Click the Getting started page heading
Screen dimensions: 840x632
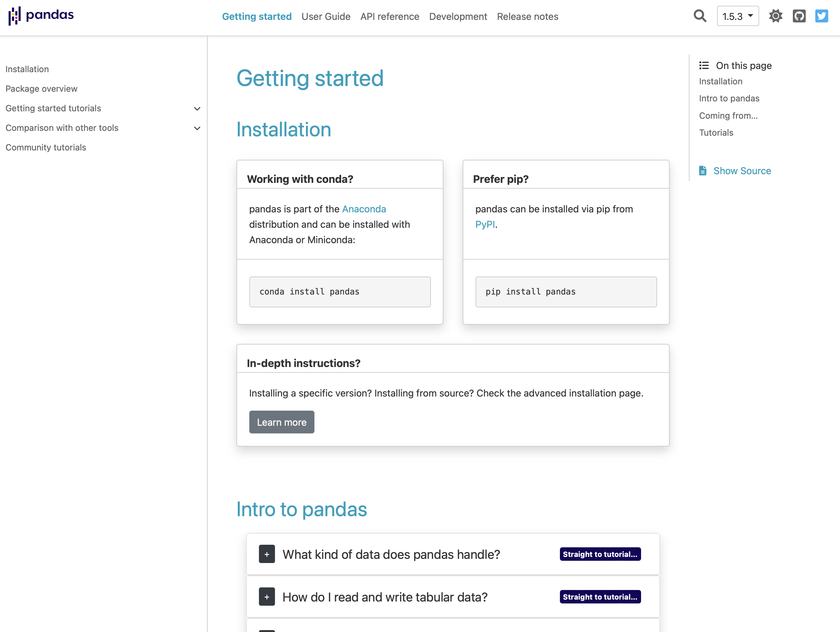click(x=310, y=78)
